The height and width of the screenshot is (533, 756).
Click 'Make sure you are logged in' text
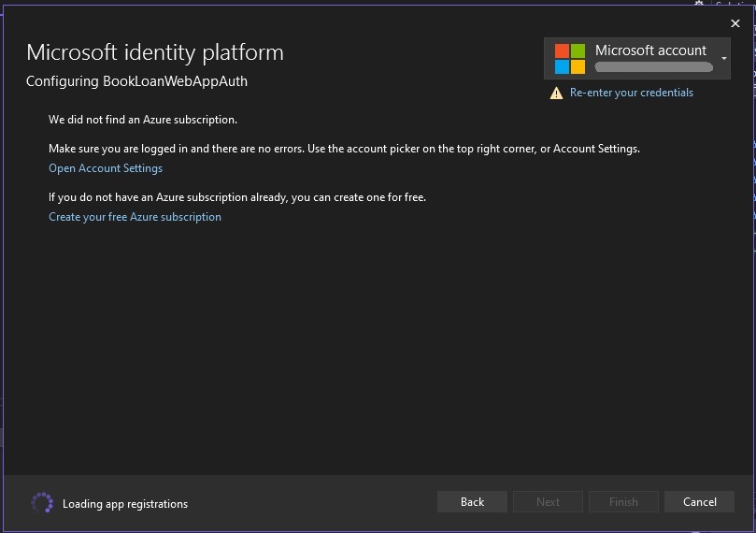[344, 149]
